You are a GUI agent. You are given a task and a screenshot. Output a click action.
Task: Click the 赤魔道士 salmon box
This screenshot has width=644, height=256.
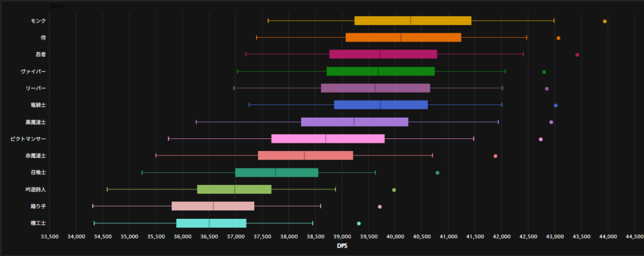coord(306,155)
